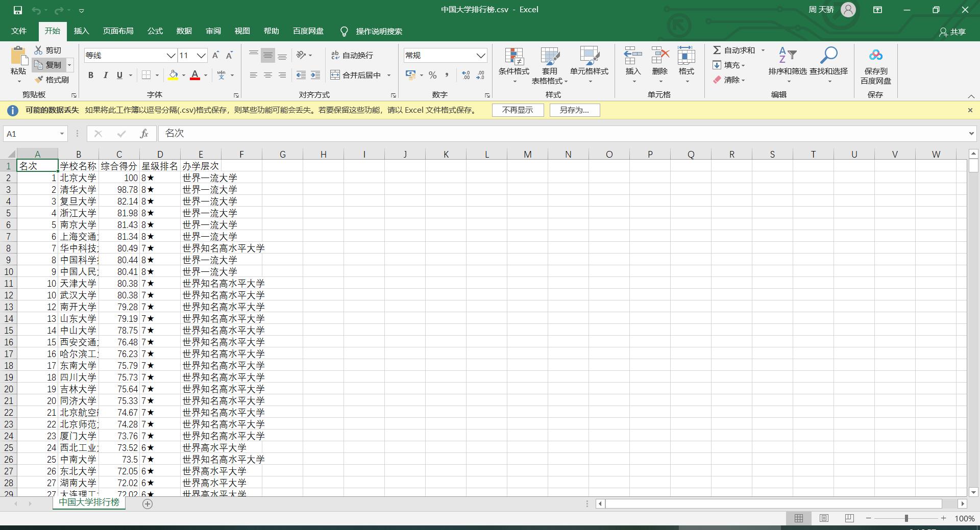The height and width of the screenshot is (530, 980).
Task: Increase font size with the larger A icon
Action: click(x=215, y=55)
